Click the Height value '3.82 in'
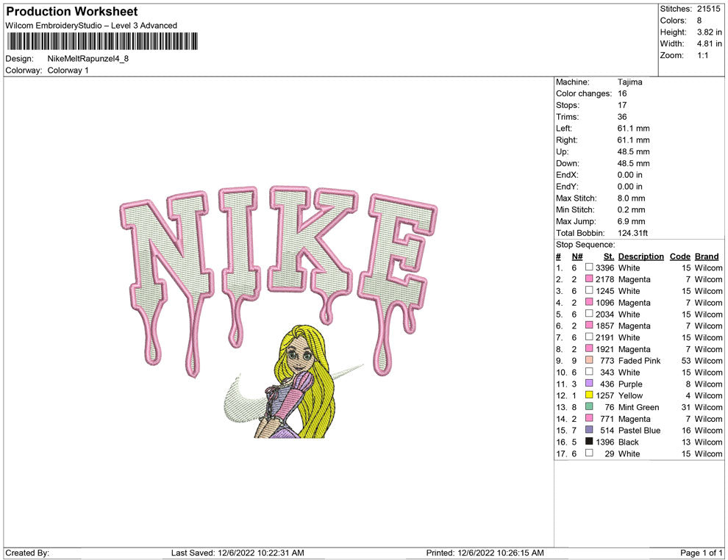Image resolution: width=728 pixels, height=560 pixels. click(x=709, y=32)
